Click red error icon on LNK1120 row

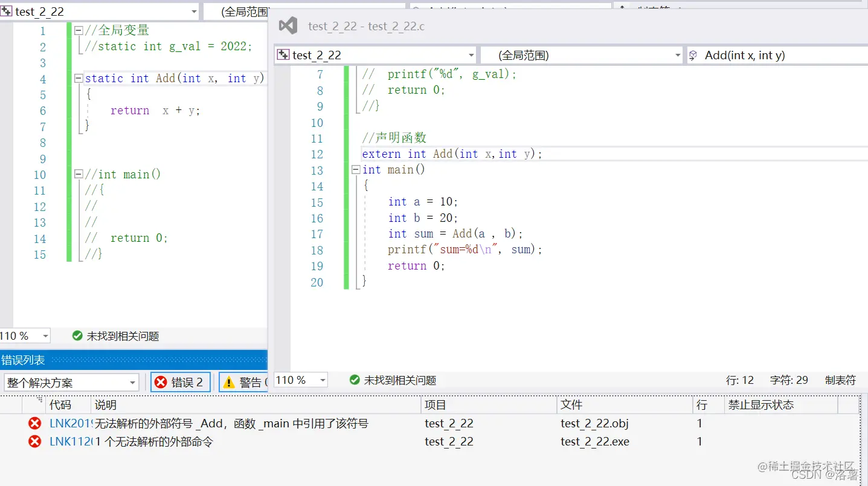35,441
